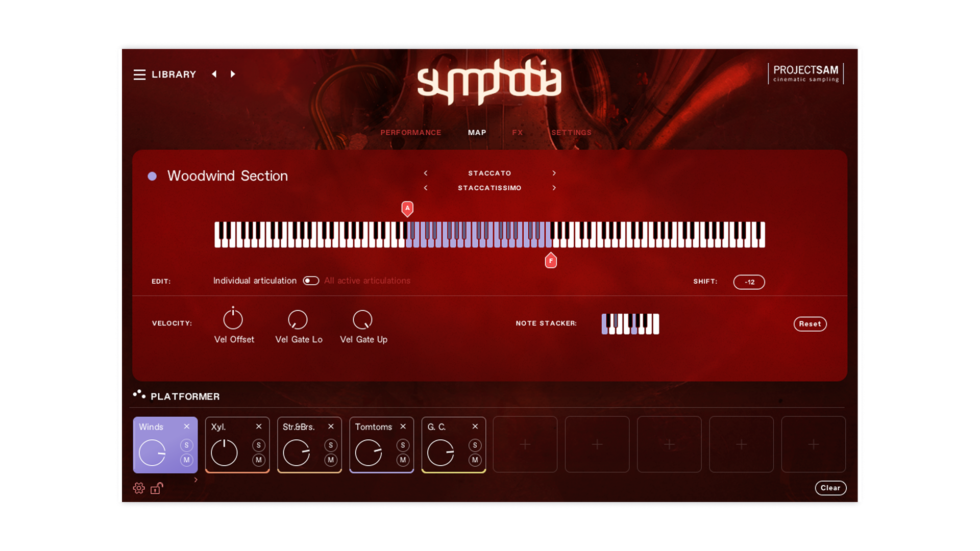
Task: Open the gear settings icon below Winds
Action: pyautogui.click(x=139, y=488)
